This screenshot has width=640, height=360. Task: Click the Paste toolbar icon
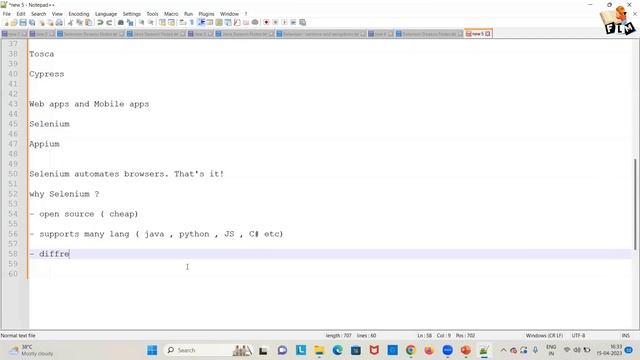pyautogui.click(x=88, y=22)
